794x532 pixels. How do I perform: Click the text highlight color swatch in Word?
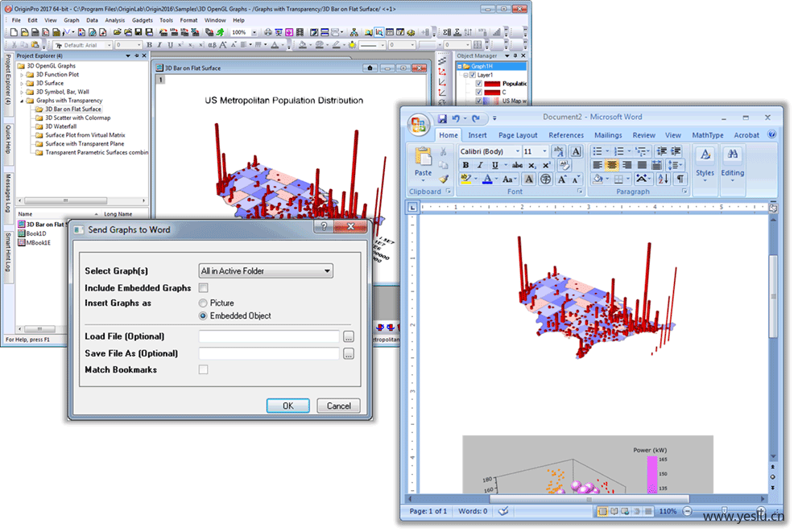pos(466,179)
